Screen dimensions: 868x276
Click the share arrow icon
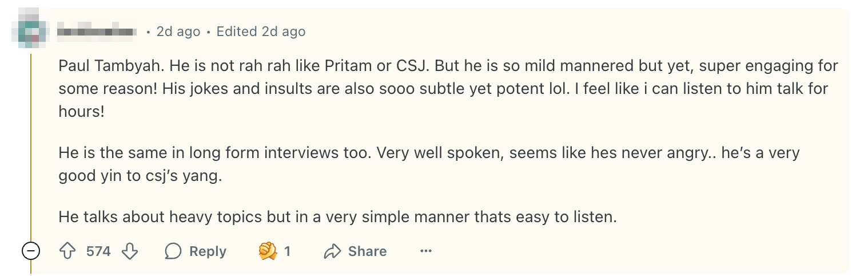coord(332,251)
